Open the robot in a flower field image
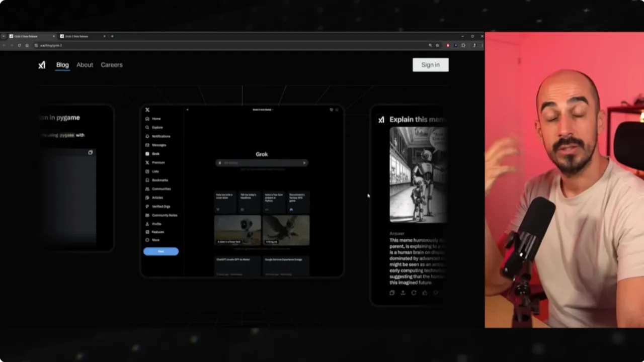The width and height of the screenshot is (644, 362). point(237,230)
